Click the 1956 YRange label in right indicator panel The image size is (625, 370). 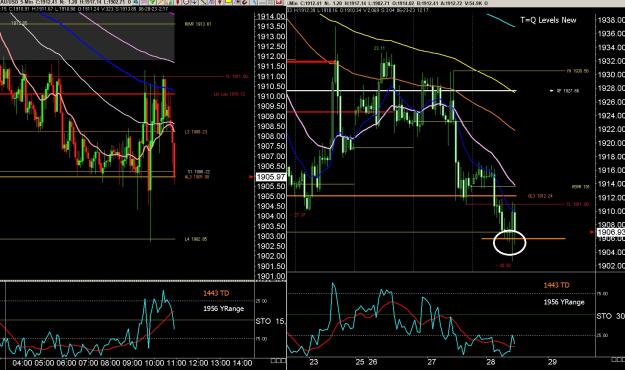pos(564,302)
